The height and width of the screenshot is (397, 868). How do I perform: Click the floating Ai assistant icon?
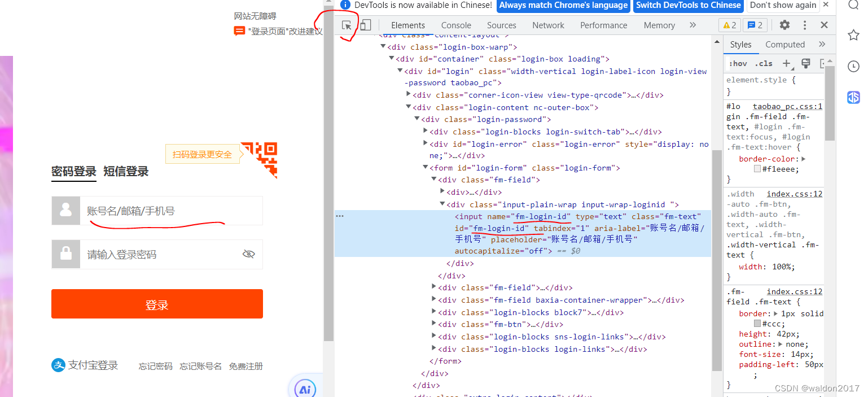tap(305, 389)
